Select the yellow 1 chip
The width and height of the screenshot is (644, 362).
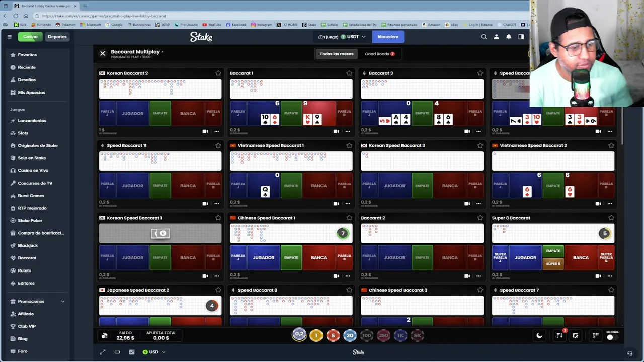(x=316, y=335)
